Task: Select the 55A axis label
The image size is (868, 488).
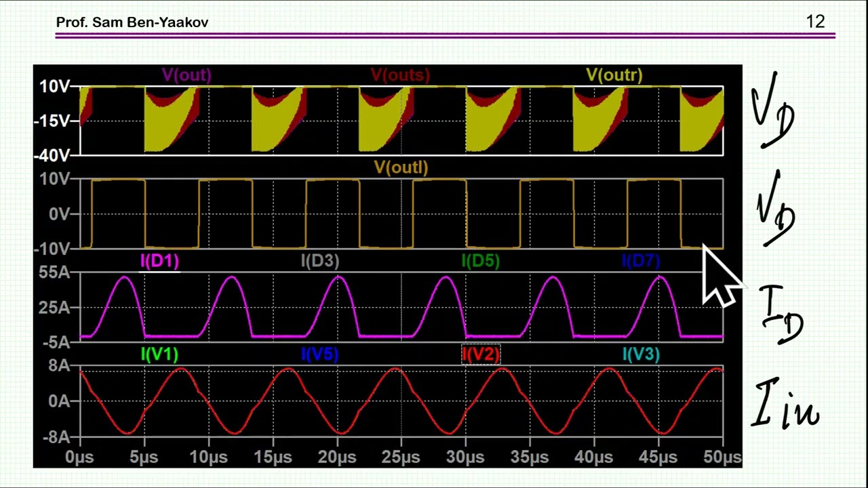Action: click(55, 272)
